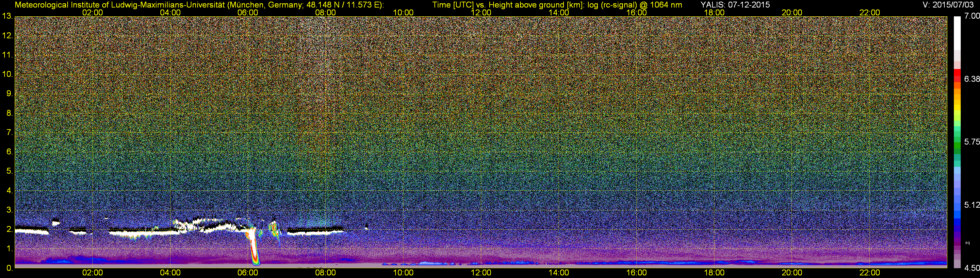Select 20:00 on the bottom time axis
The height and width of the screenshot is (278, 980).
click(x=792, y=273)
